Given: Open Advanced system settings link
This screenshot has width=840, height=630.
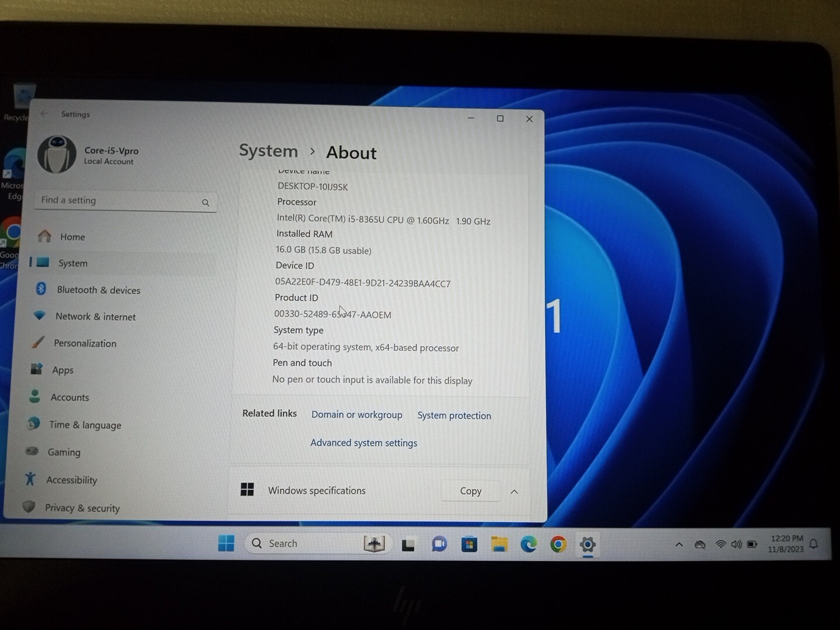Looking at the screenshot, I should click(363, 442).
